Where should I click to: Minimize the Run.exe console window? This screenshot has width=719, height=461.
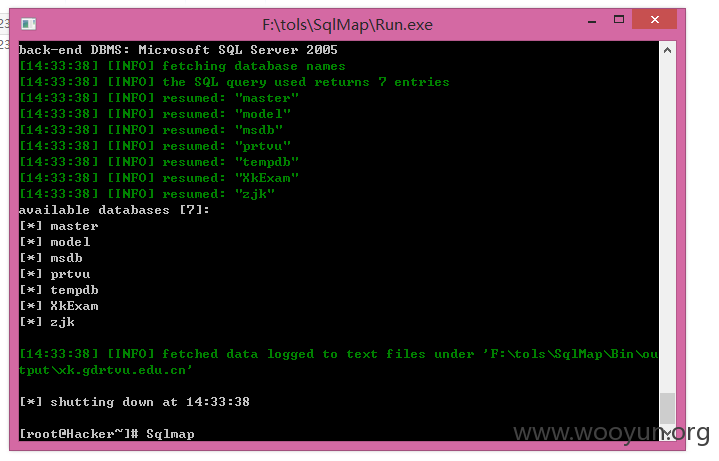[x=592, y=21]
